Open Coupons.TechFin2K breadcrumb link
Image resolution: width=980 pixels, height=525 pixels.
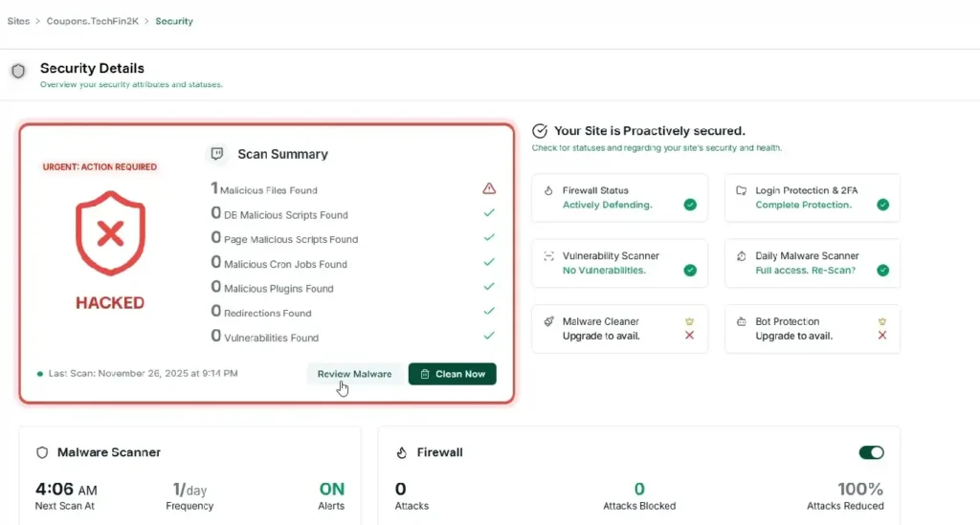click(93, 21)
